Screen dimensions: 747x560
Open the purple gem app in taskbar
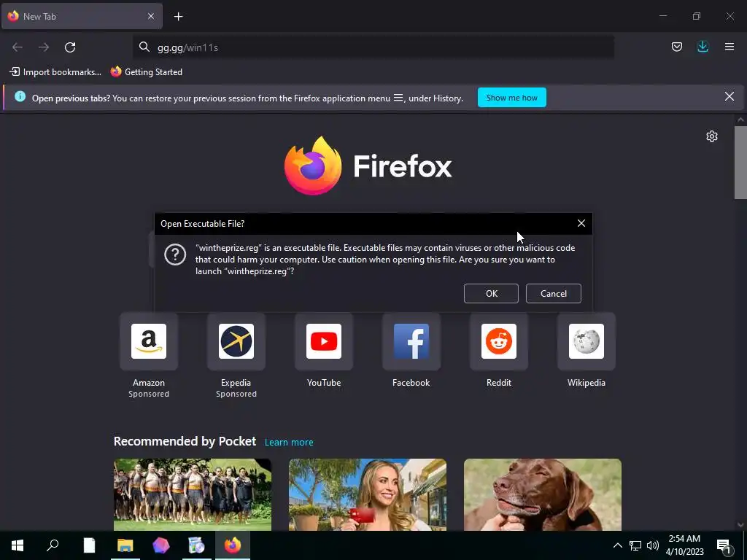point(161,545)
